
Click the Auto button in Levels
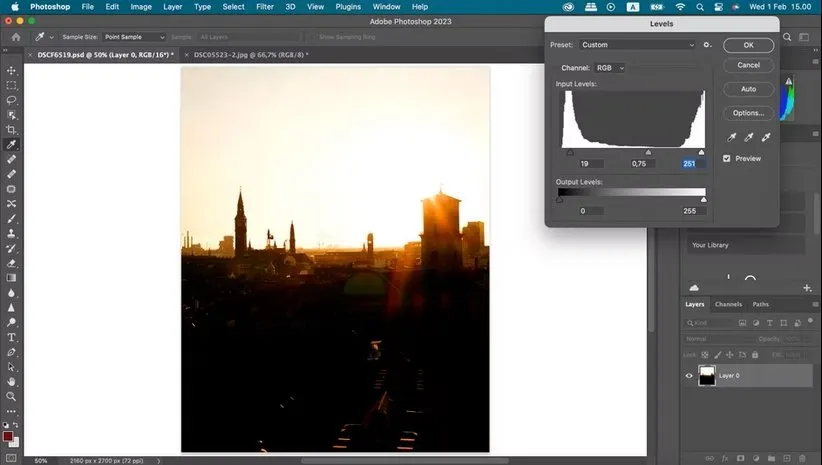click(748, 89)
